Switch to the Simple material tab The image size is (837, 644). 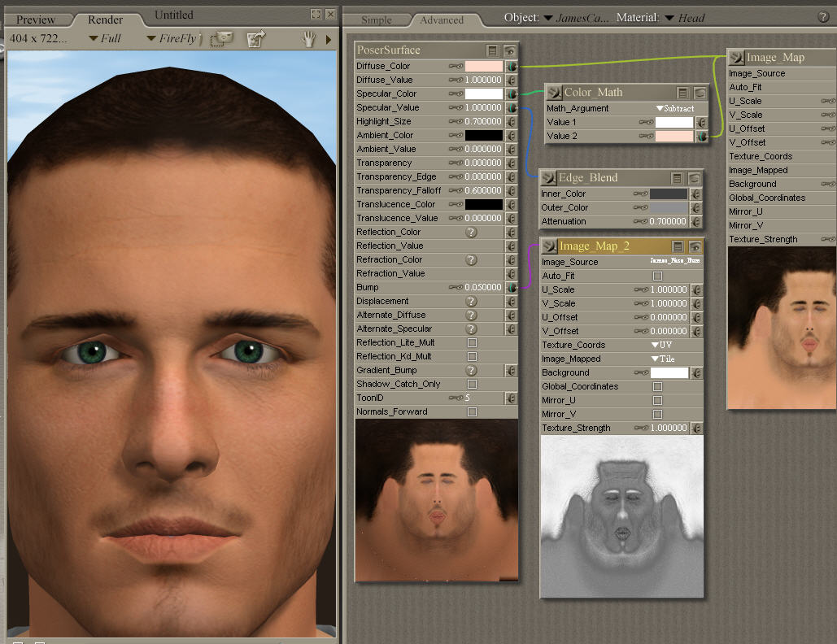[x=376, y=20]
